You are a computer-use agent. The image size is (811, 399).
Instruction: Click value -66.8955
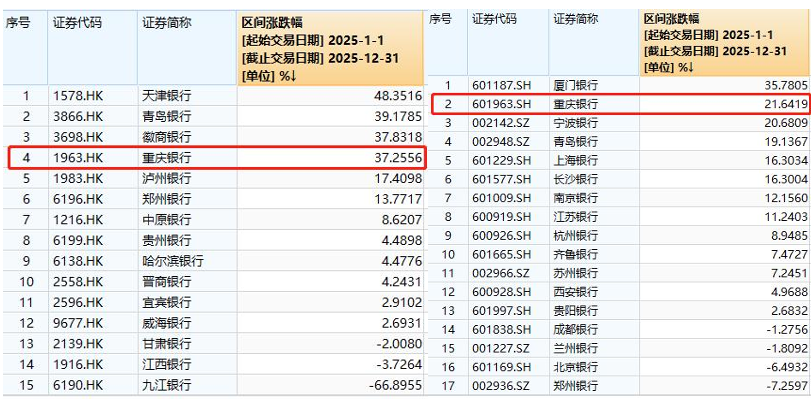click(396, 385)
